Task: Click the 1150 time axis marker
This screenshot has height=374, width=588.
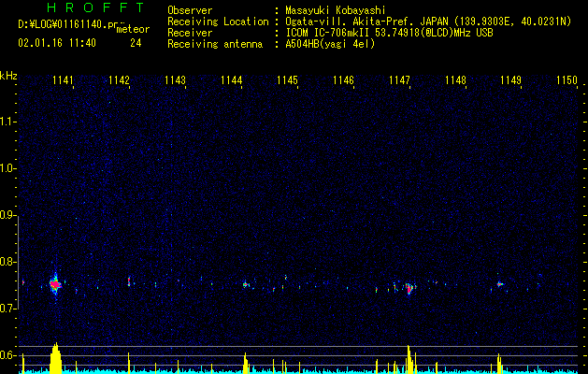Action: point(567,79)
